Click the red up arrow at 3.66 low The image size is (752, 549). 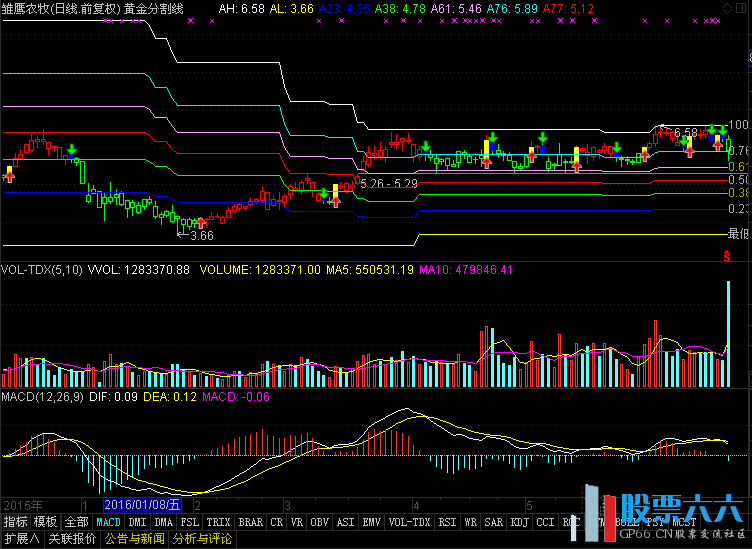point(201,223)
